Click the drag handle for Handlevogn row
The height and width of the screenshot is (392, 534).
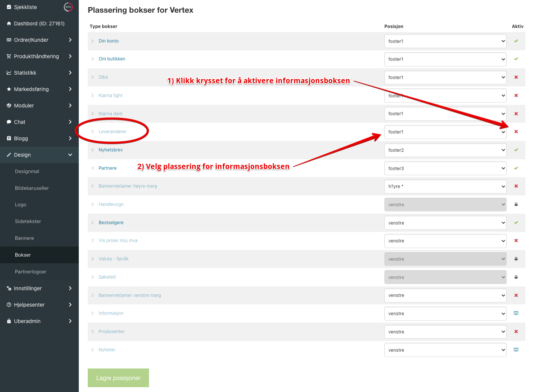[93, 204]
